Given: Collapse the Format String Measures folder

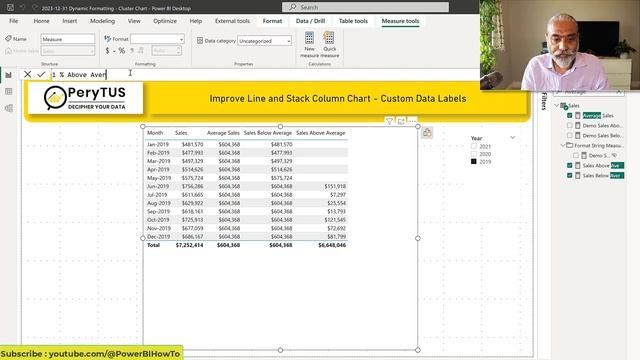Looking at the screenshot, I should [563, 145].
